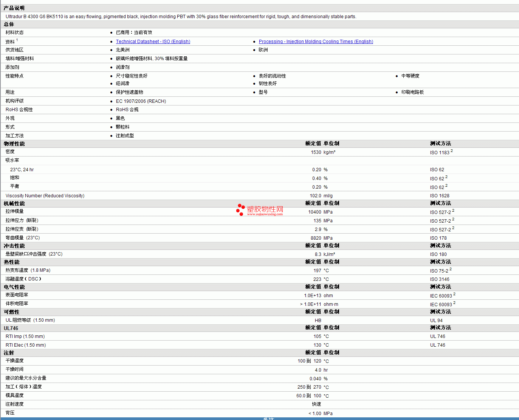Viewport: 519px width, 420px height.
Task: Click the EC 1907/2006 (REACH) entry
Action: (x=141, y=101)
